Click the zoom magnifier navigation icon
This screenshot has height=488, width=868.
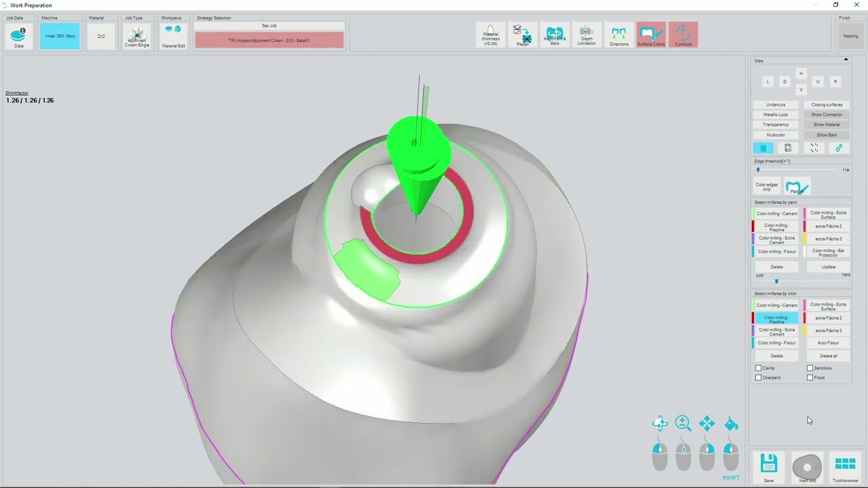[683, 424]
